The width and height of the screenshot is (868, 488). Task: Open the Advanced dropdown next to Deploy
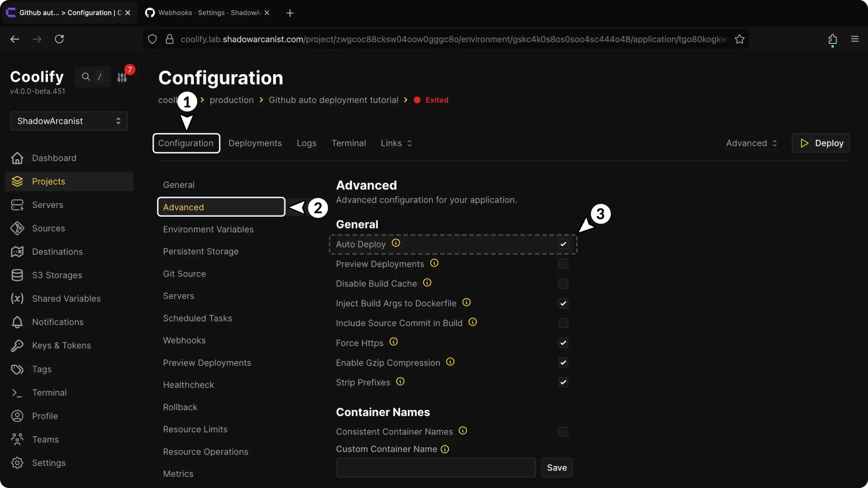(751, 143)
